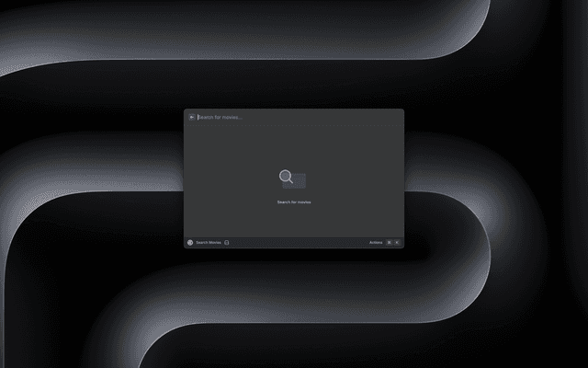This screenshot has width=588, height=368.
Task: Click blank footer space left of Actions
Action: [303, 243]
